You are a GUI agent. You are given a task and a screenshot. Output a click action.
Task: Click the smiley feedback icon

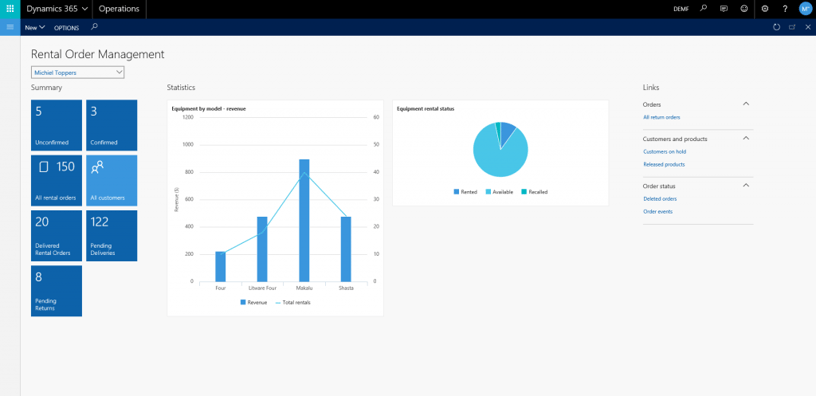[x=744, y=9]
